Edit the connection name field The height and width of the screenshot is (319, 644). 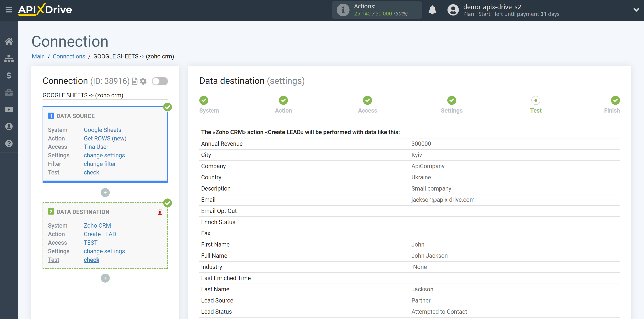[x=105, y=95]
